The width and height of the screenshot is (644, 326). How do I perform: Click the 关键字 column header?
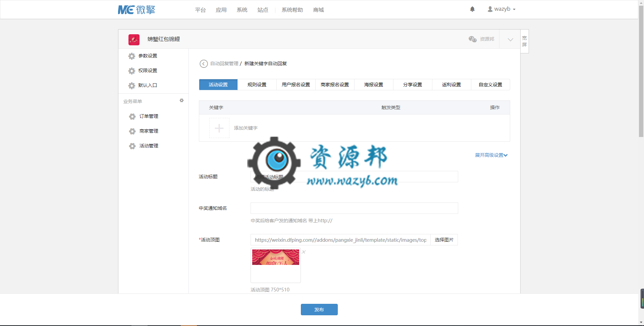[x=216, y=108]
